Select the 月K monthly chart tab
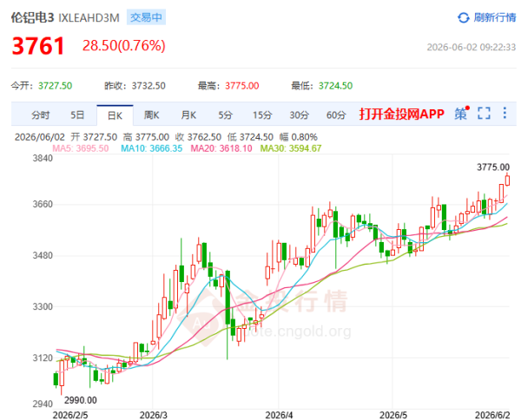 coord(188,115)
